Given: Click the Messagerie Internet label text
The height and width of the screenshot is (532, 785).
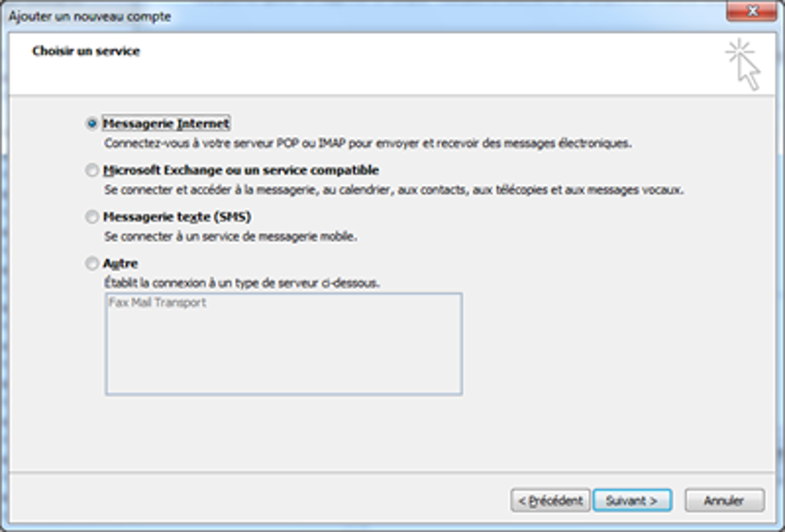Looking at the screenshot, I should pyautogui.click(x=166, y=124).
